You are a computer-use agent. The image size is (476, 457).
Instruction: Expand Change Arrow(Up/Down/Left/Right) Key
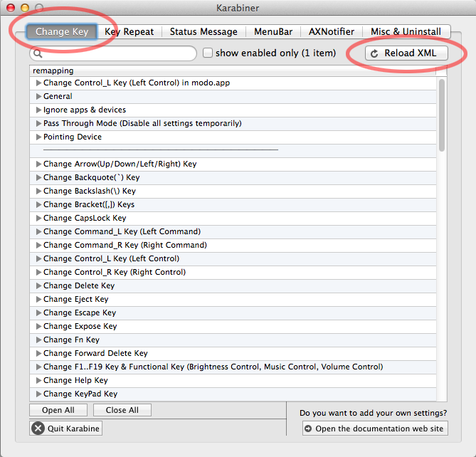point(38,164)
